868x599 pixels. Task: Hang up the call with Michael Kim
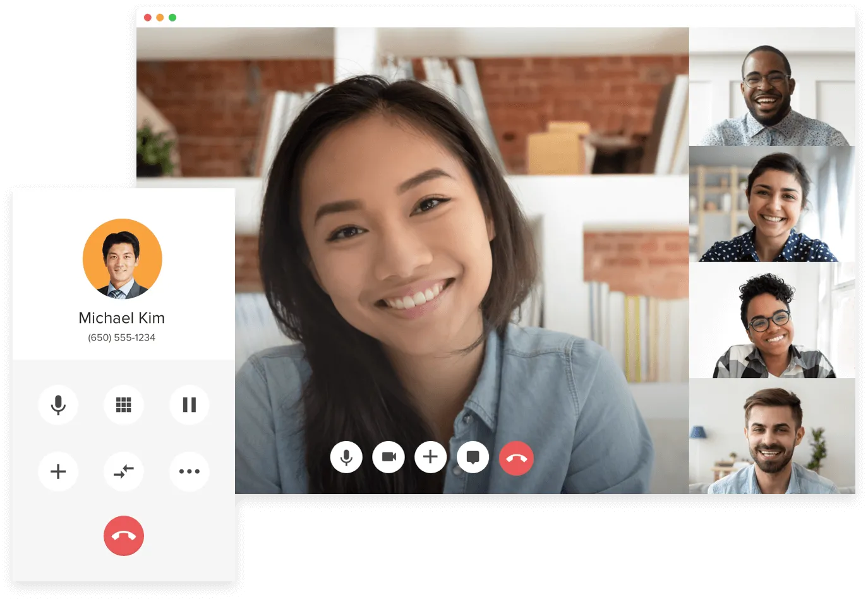pyautogui.click(x=124, y=536)
